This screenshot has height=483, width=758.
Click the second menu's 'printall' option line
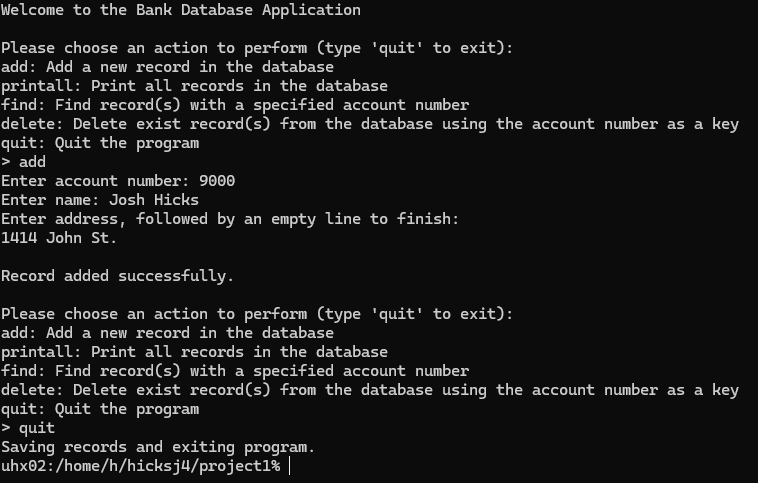click(x=194, y=352)
